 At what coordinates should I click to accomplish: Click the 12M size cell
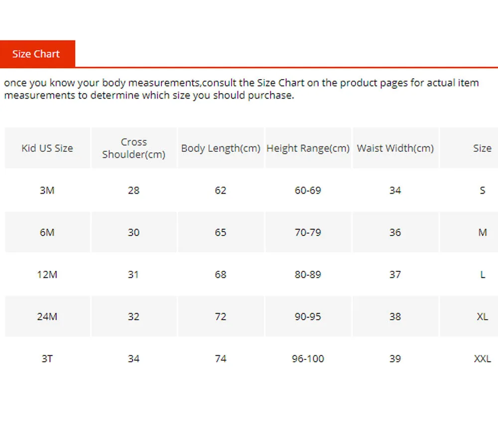pyautogui.click(x=47, y=274)
